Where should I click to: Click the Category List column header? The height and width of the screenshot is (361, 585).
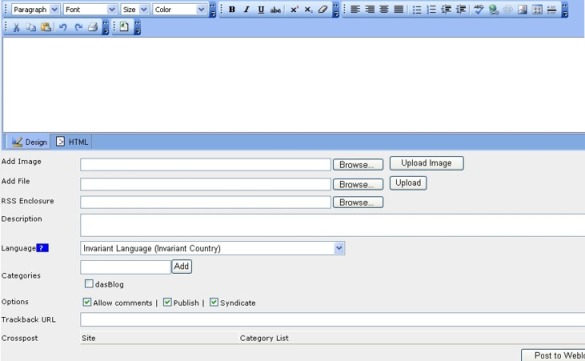(264, 338)
